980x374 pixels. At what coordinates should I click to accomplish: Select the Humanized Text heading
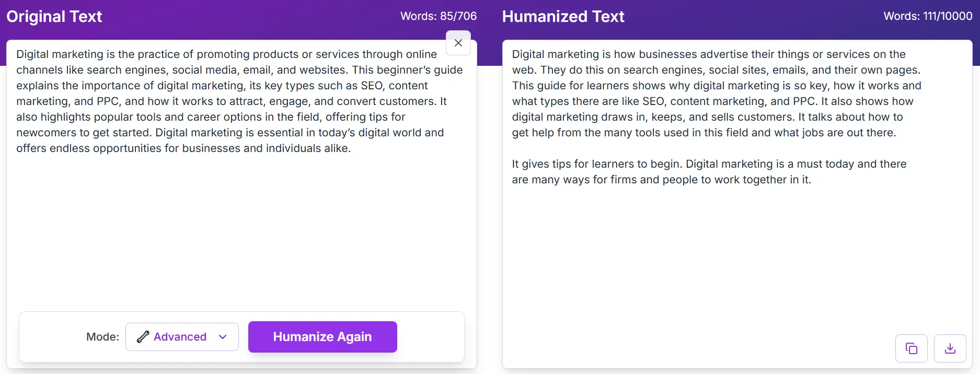point(563,17)
